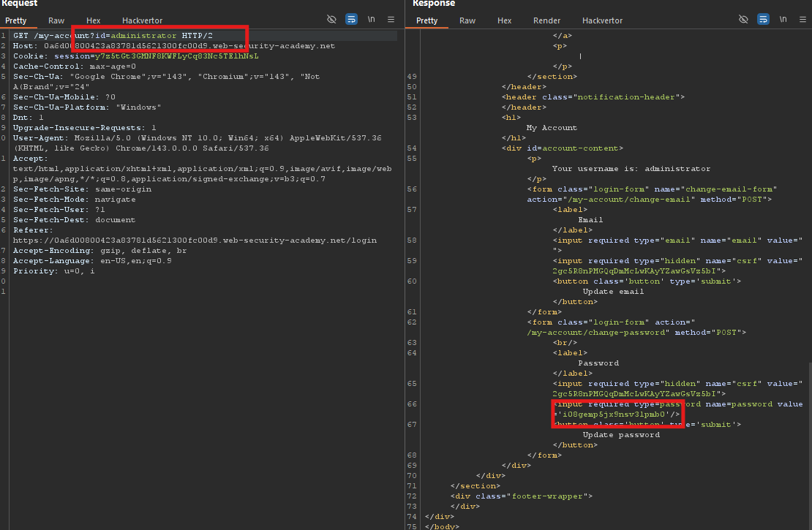Click the Sec-Fetch-Site: same-origin header
Viewport: 812px width, 530px height.
tap(83, 189)
